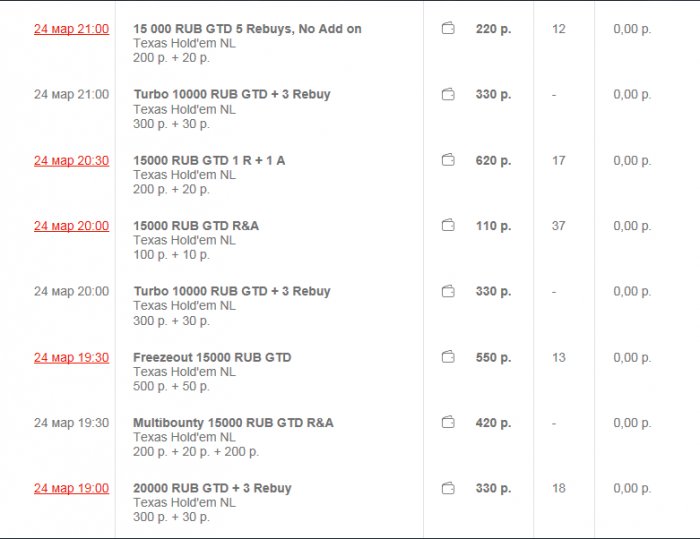The height and width of the screenshot is (539, 700).
Task: Select "15000 RUB GTD 1 R + 1 A" tournament title
Action: (x=209, y=160)
